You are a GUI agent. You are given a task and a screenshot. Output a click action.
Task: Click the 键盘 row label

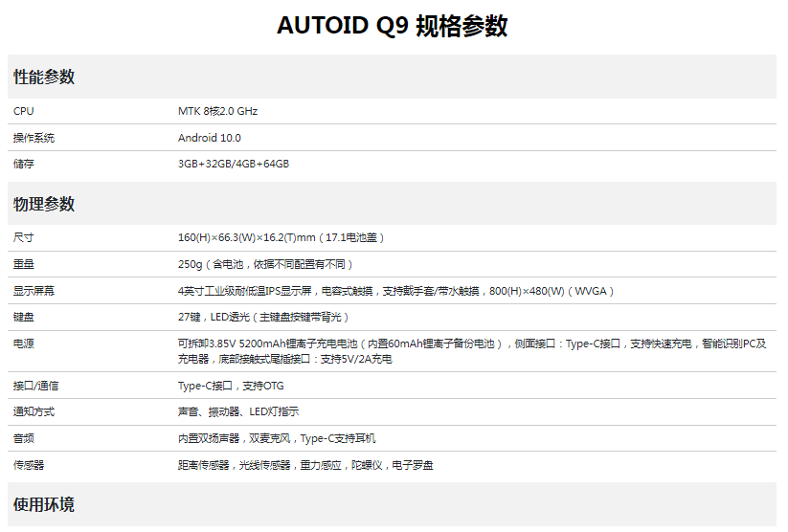coord(24,317)
